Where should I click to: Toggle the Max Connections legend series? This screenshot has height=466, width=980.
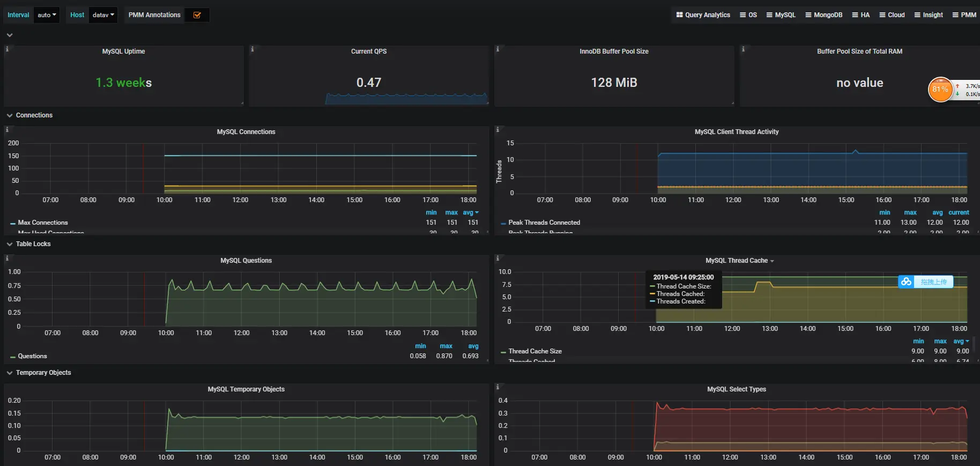pos(43,223)
